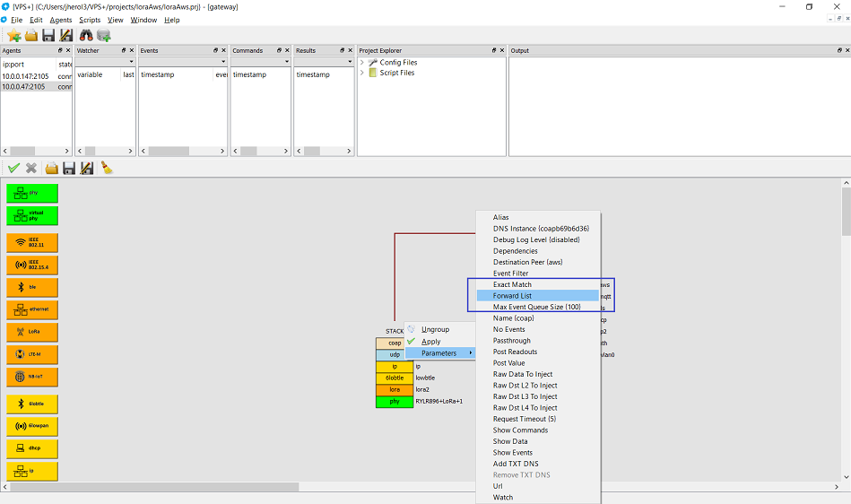Click the add database icon in the top toolbar

tap(104, 35)
